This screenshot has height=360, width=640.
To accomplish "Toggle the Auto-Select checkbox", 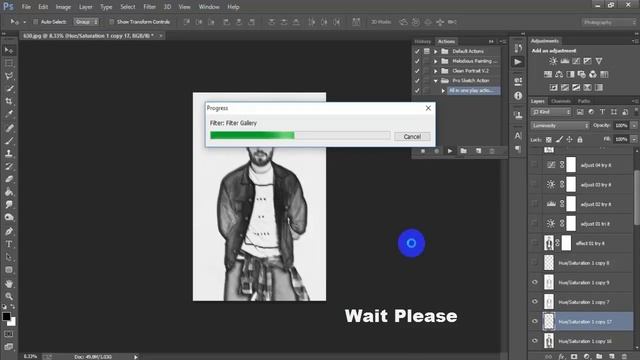I will (x=36, y=22).
